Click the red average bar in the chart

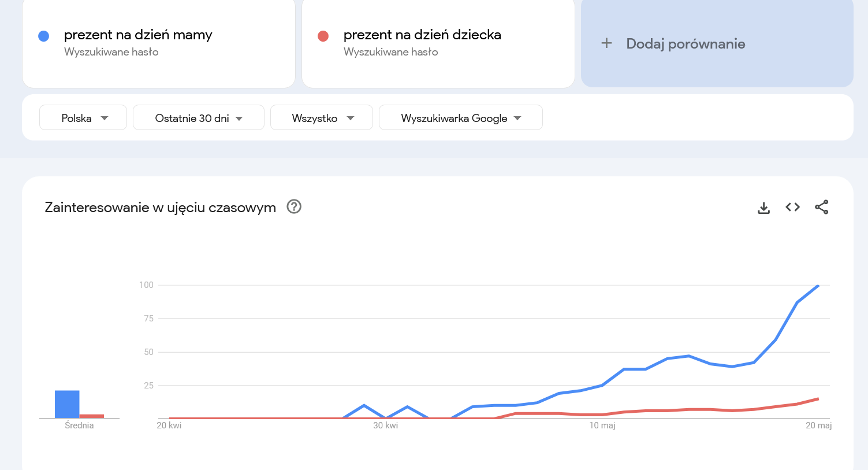pyautogui.click(x=92, y=415)
